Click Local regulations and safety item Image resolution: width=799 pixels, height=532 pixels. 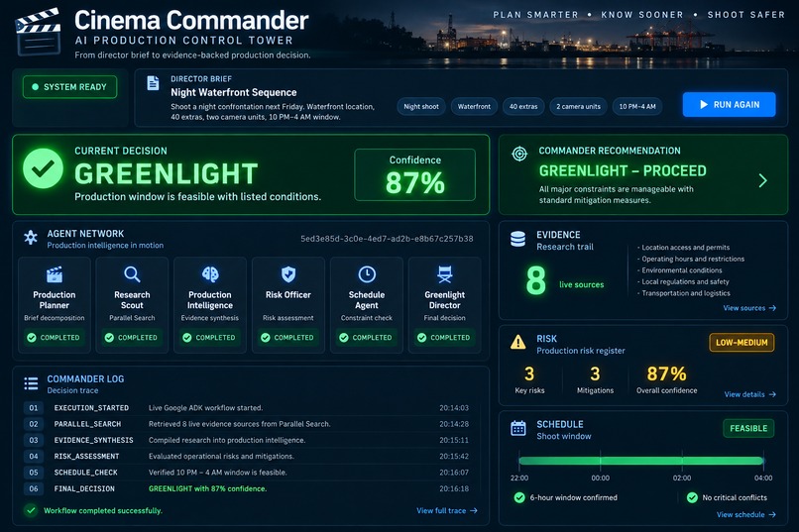pyautogui.click(x=684, y=281)
